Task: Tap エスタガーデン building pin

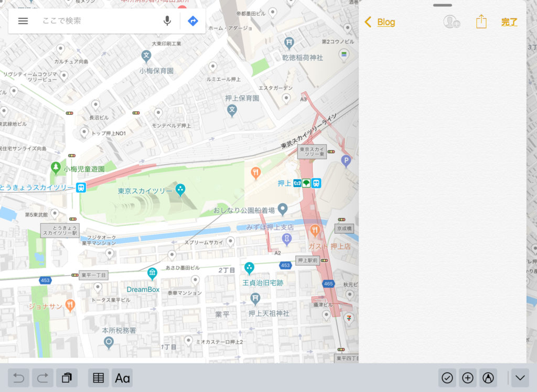Action: click(x=286, y=99)
